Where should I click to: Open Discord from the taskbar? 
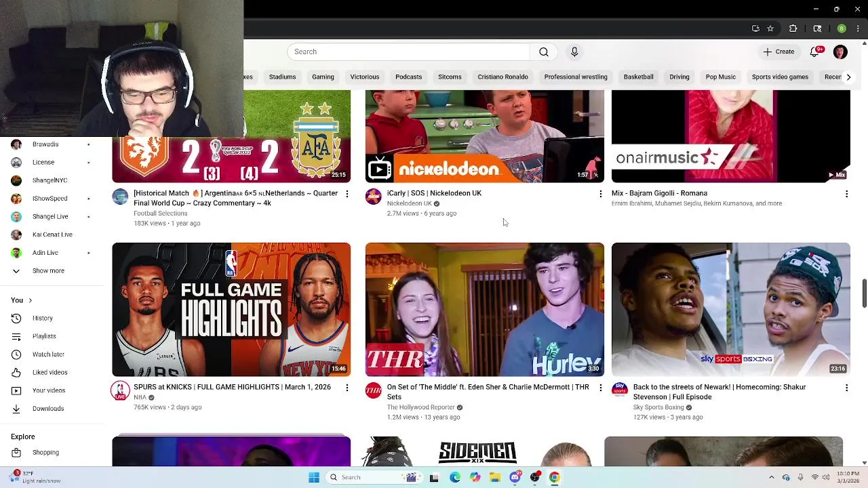click(x=515, y=477)
